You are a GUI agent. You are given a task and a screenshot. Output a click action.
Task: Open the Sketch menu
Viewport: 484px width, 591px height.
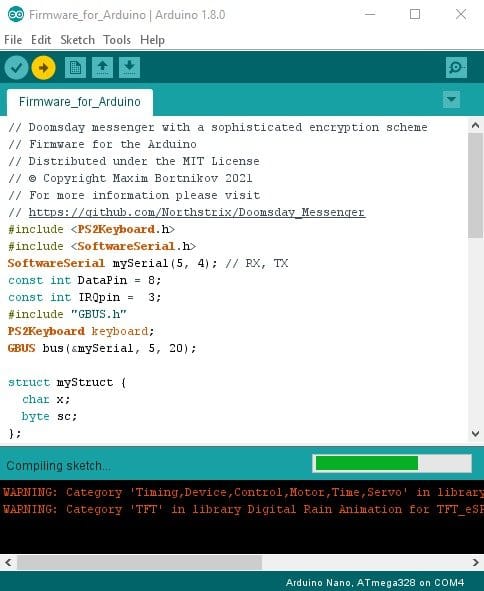77,40
